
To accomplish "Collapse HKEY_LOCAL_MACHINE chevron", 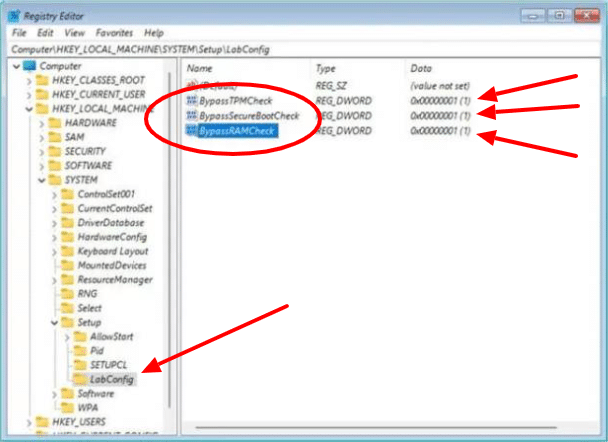I will (x=29, y=109).
